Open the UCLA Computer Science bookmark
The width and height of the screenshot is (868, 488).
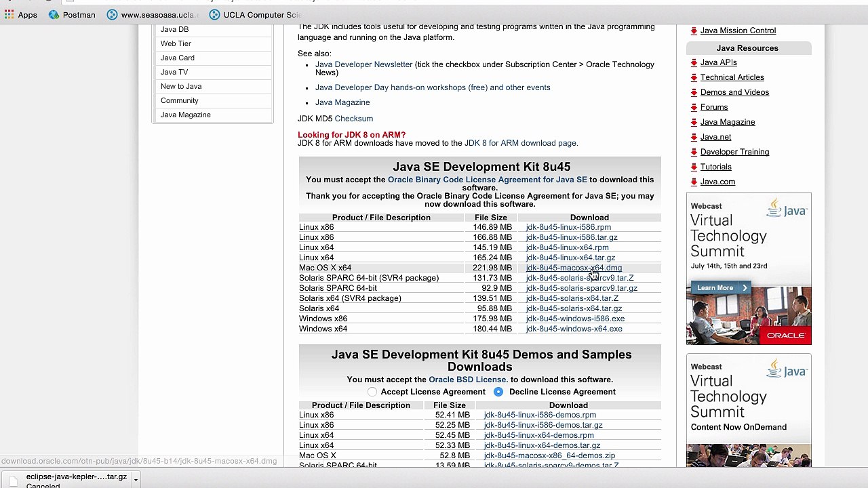256,14
